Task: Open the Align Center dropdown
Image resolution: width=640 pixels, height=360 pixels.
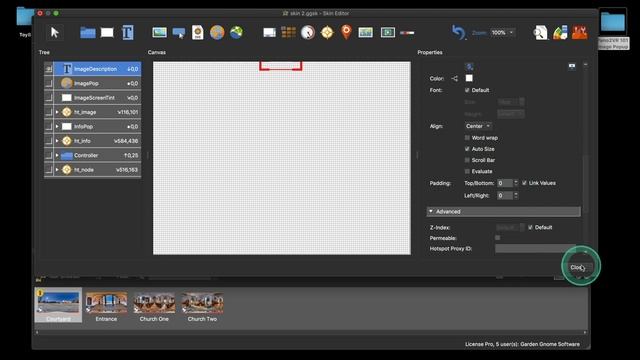Action: 478,126
